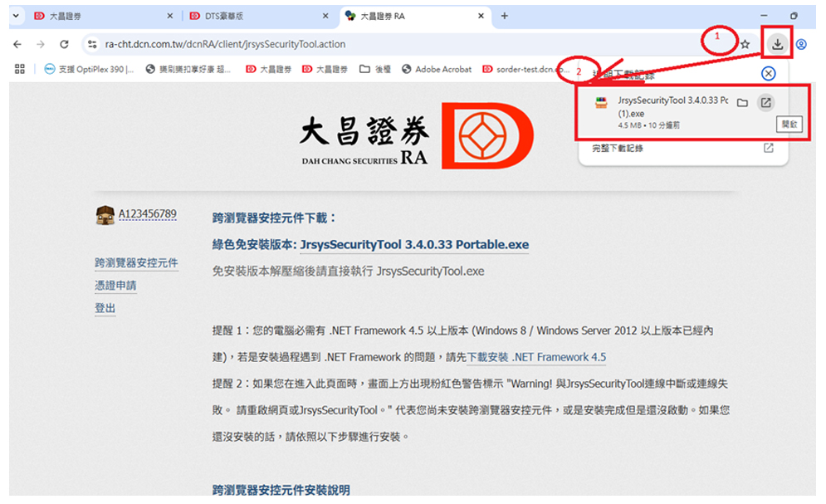Viewport: 826px width, 504px height.
Task: Open a new tab with plus button
Action: pos(505,16)
